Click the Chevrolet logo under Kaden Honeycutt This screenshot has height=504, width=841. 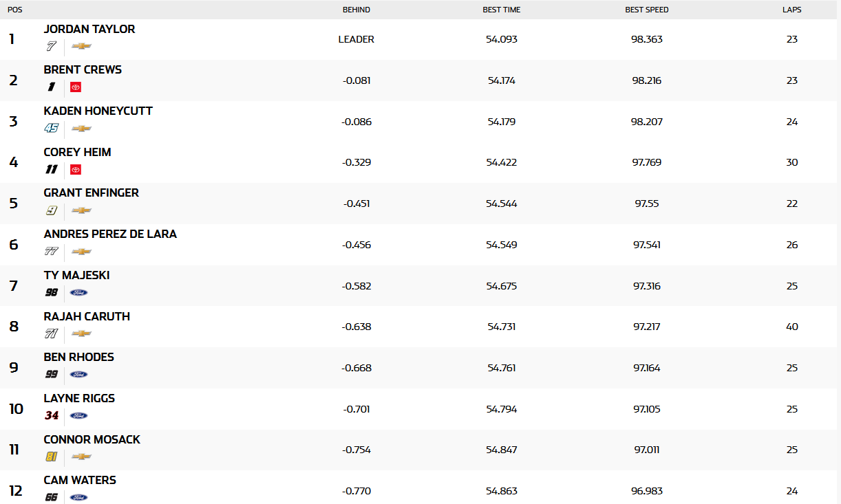coord(81,129)
